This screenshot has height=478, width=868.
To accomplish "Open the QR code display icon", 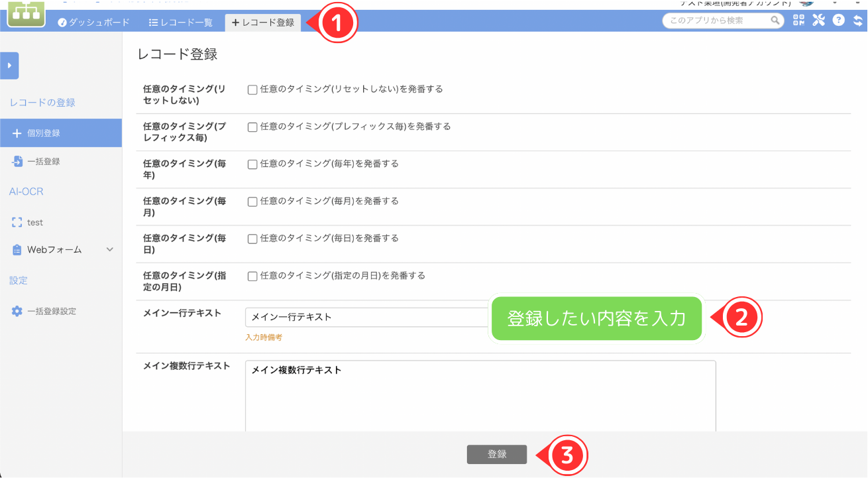I will click(x=799, y=20).
